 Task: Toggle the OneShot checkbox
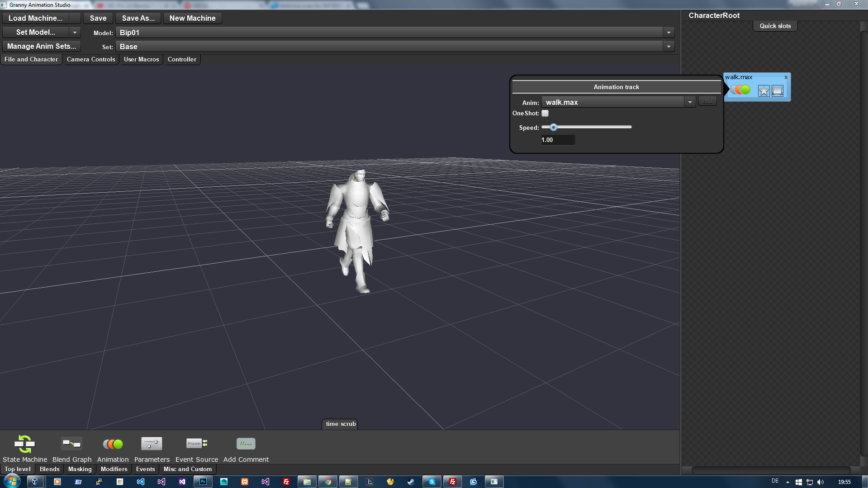pyautogui.click(x=545, y=114)
